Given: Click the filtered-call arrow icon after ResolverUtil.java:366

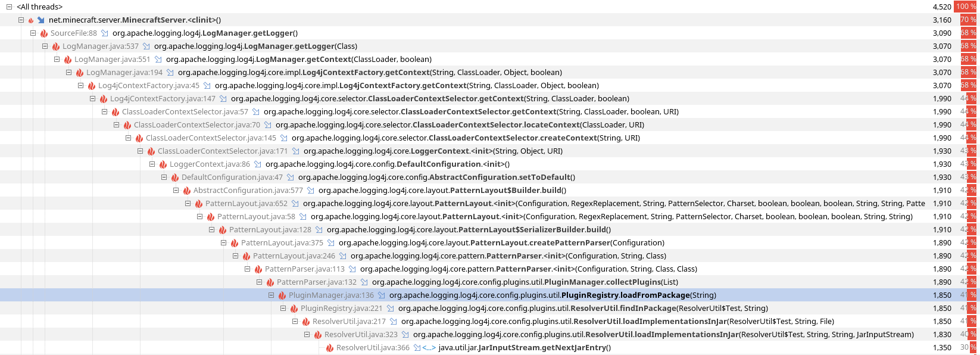Looking at the screenshot, I should click(425, 348).
